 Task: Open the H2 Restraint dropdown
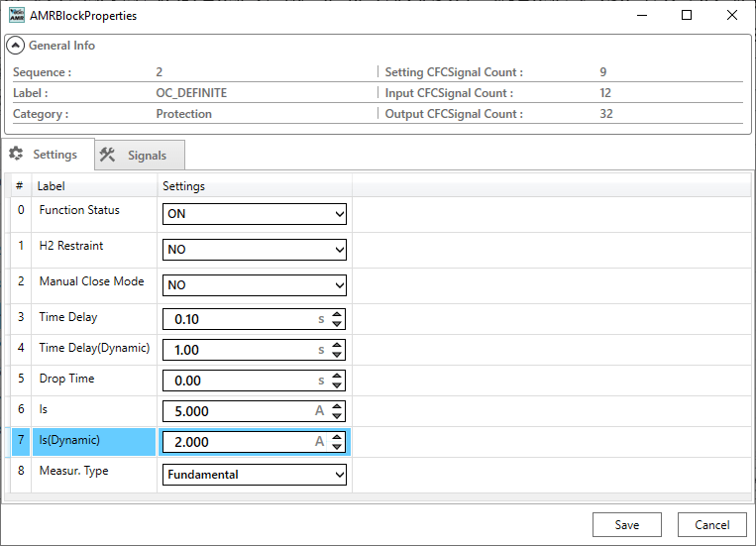pos(255,250)
